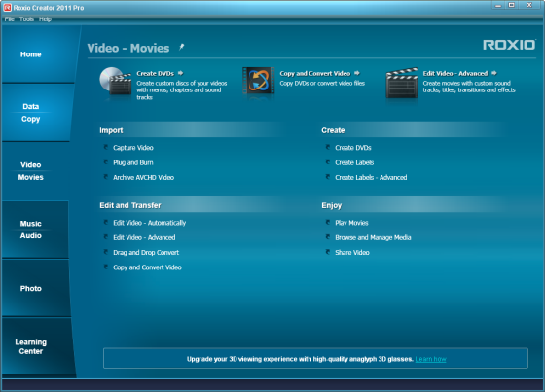Click the arrow next to Edit Video - Advanced heading
The image size is (545, 392).
(x=494, y=73)
